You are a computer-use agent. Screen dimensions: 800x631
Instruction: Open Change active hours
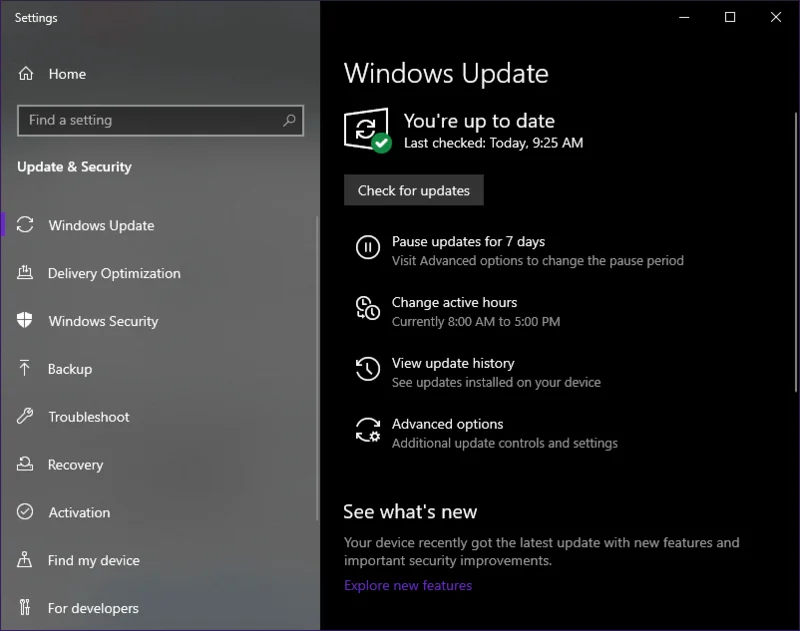(454, 302)
